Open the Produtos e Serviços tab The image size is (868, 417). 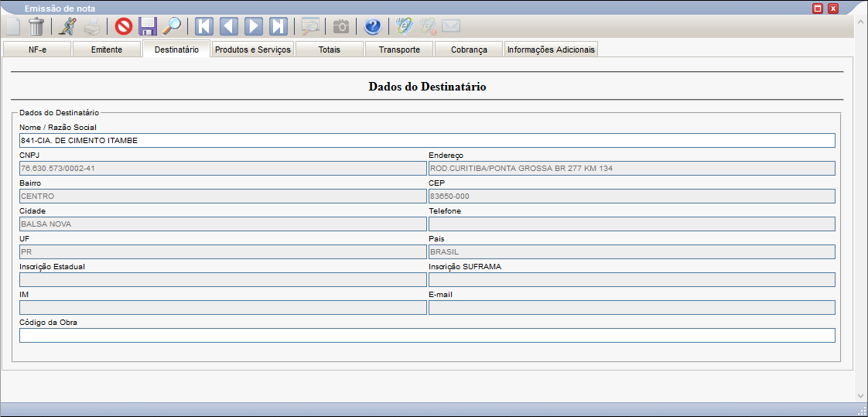click(253, 50)
